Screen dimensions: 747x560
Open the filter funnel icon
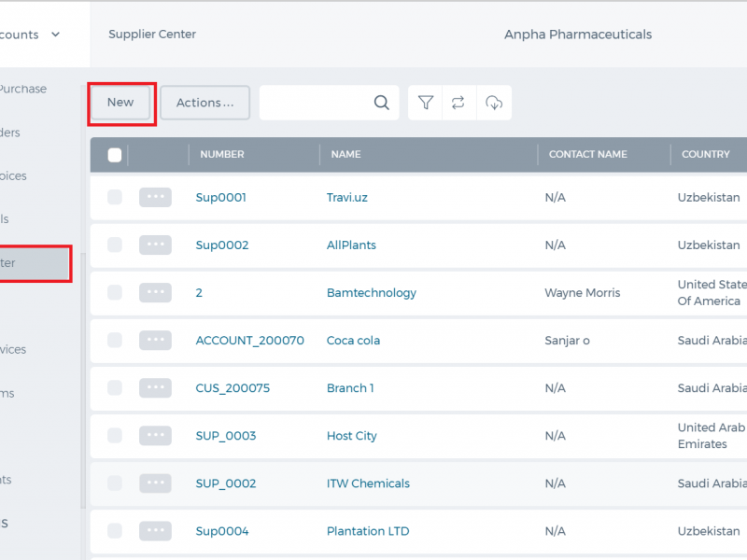click(x=426, y=103)
